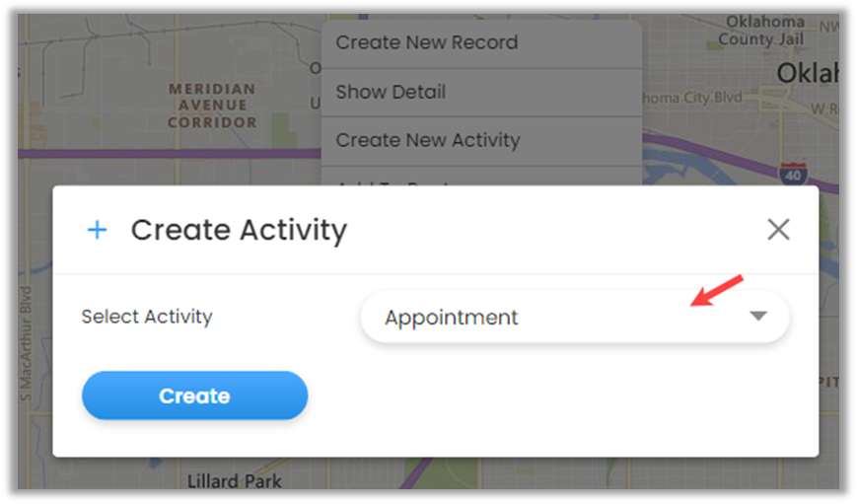
Task: Click the partially hidden Add To Route entry
Action: 394,182
